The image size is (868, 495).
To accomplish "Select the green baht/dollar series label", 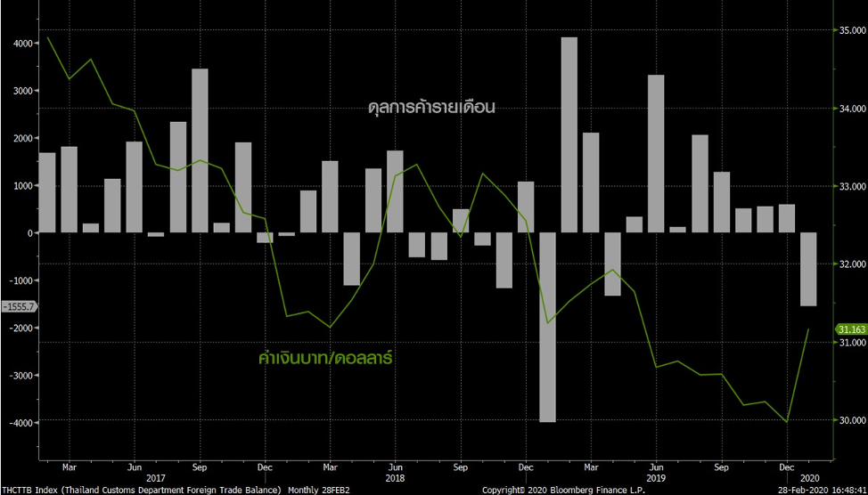I will coord(325,359).
